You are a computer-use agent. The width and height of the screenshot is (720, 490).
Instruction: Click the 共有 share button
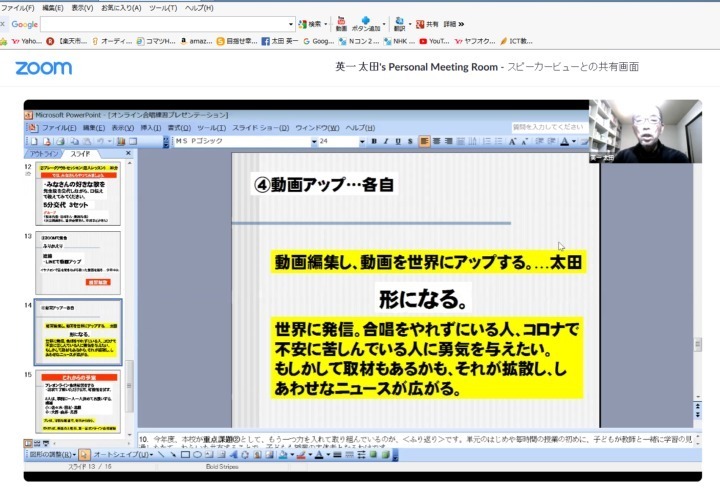pos(427,24)
